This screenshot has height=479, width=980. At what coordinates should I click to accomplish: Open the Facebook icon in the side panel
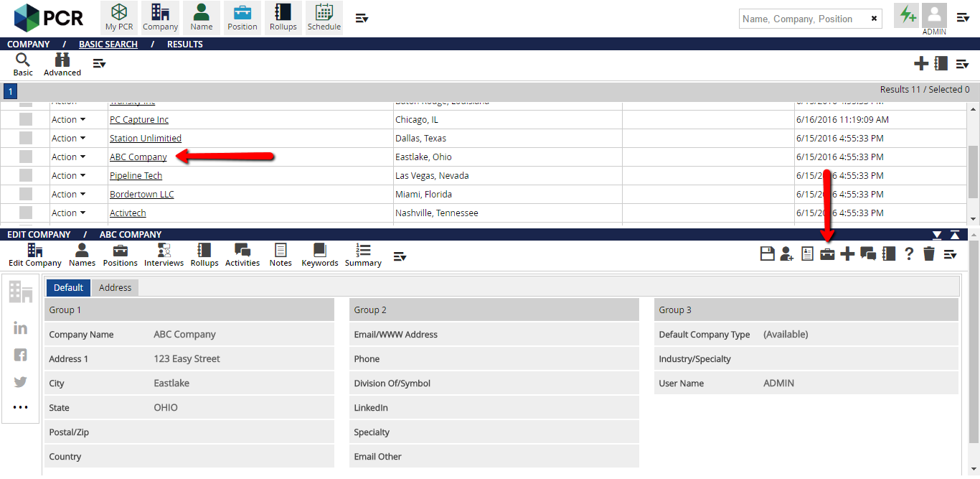coord(21,355)
